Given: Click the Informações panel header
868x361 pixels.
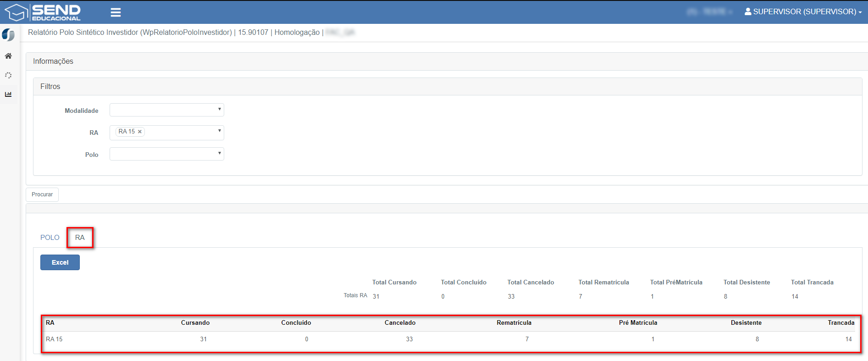Looking at the screenshot, I should pyautogui.click(x=53, y=61).
